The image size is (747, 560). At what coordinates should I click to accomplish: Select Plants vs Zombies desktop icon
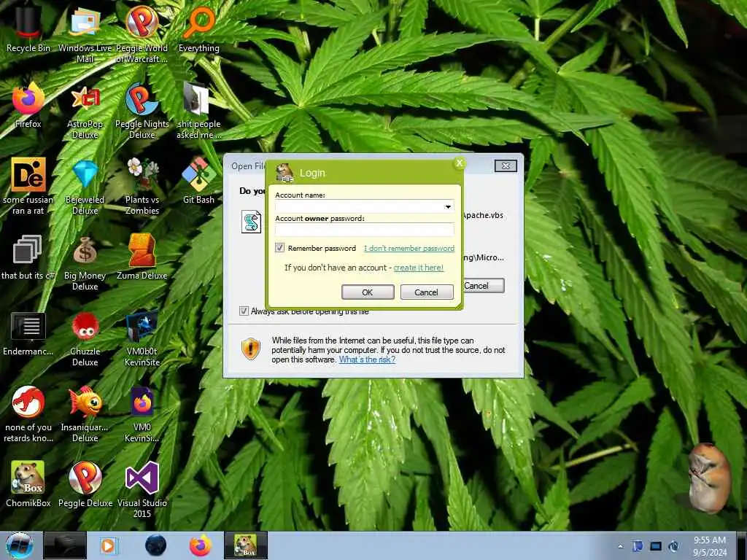[x=142, y=186]
